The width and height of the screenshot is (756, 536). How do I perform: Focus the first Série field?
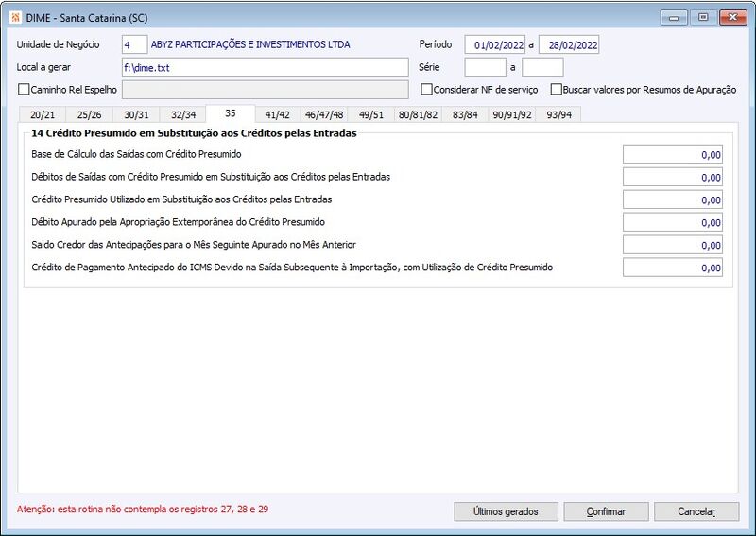pos(485,67)
